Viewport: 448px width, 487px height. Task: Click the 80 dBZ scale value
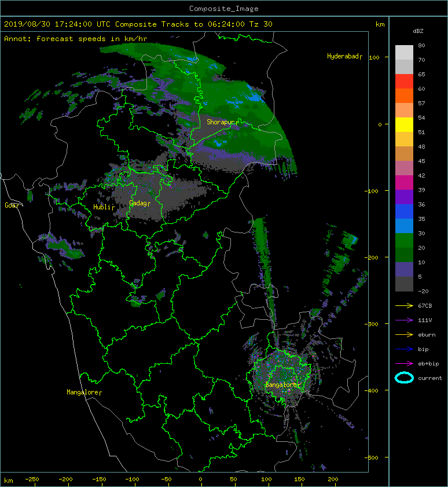[421, 45]
